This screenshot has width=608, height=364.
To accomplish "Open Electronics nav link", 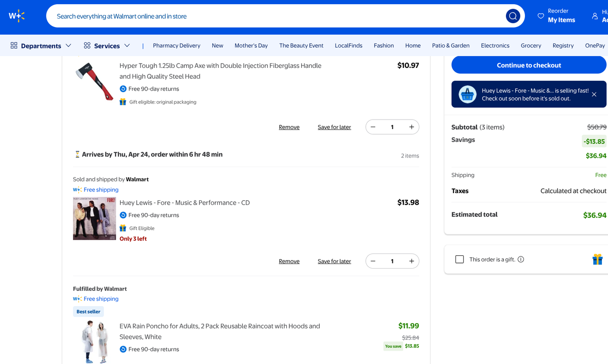I will [x=495, y=46].
